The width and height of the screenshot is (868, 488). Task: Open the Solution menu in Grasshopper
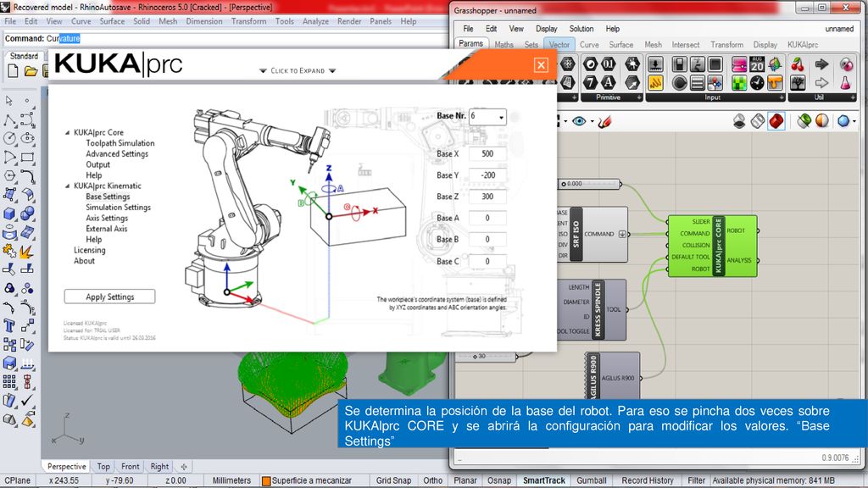[x=581, y=29]
